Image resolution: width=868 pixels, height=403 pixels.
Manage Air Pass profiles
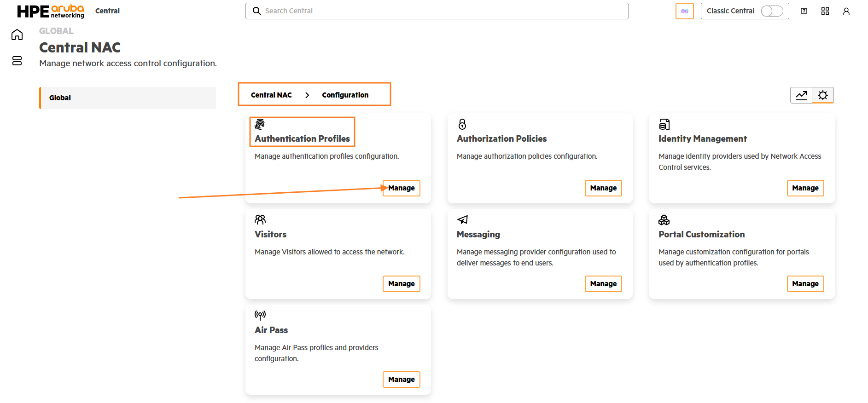tap(402, 380)
